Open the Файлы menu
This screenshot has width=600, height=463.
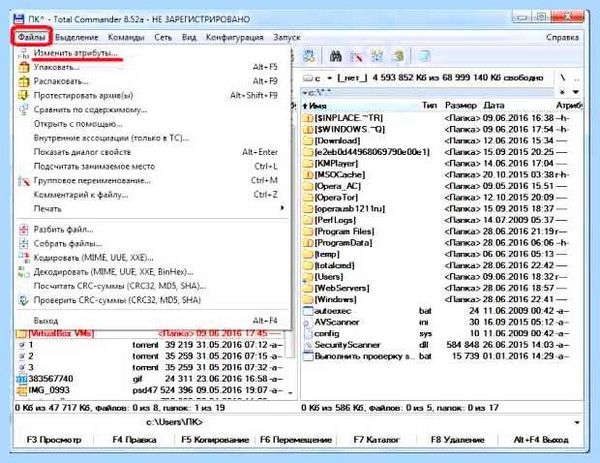pyautogui.click(x=32, y=37)
